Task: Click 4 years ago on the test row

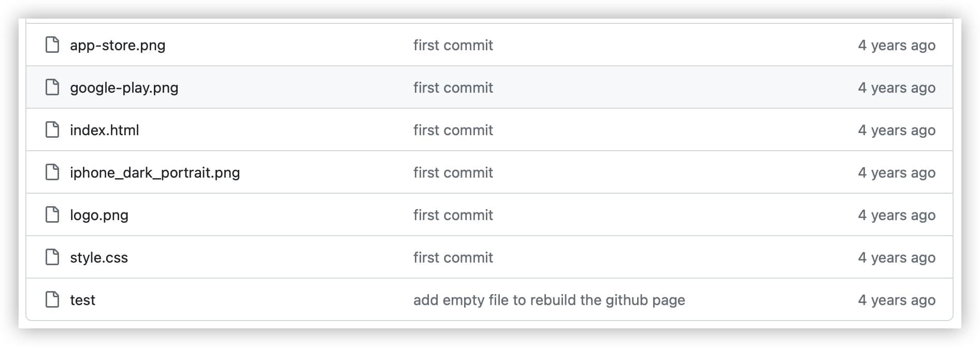Action: pos(897,300)
